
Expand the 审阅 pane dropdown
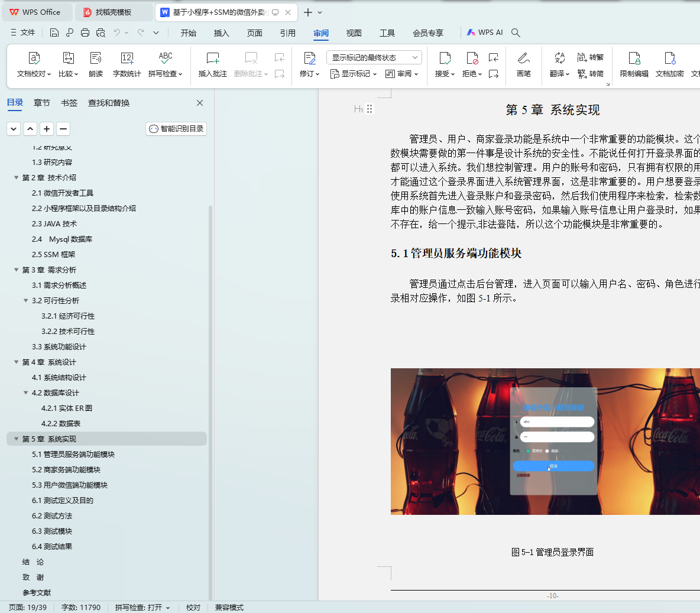coord(402,74)
